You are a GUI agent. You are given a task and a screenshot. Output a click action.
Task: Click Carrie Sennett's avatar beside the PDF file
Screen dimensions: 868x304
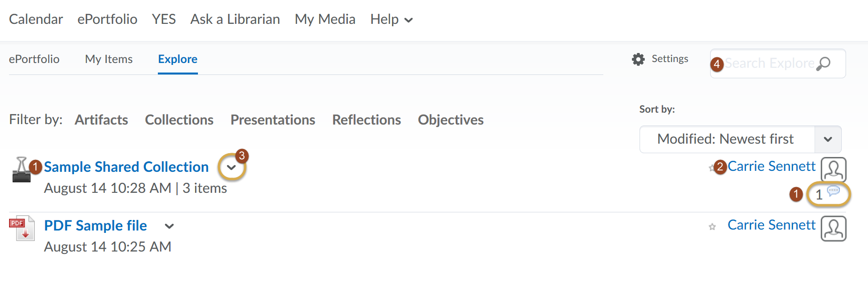834,229
